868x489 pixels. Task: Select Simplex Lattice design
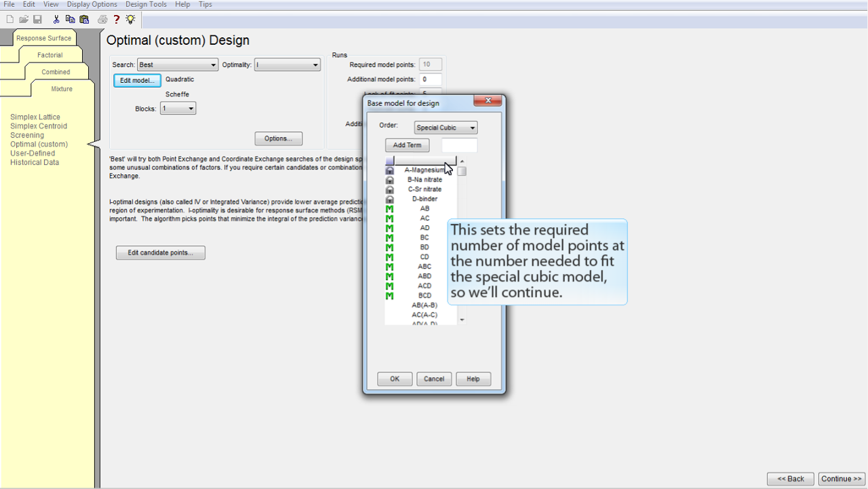coord(35,117)
